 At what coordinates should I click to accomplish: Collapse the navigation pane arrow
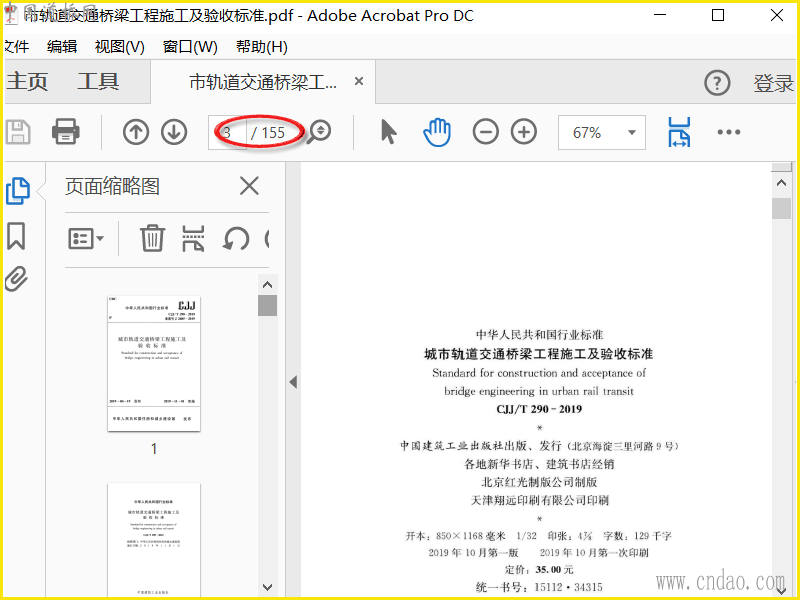pos(293,382)
